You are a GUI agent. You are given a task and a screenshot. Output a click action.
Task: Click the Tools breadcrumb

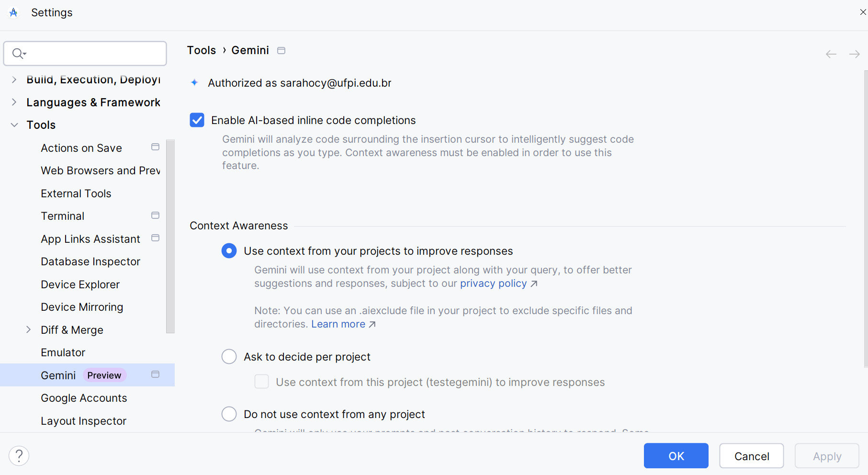coord(202,50)
